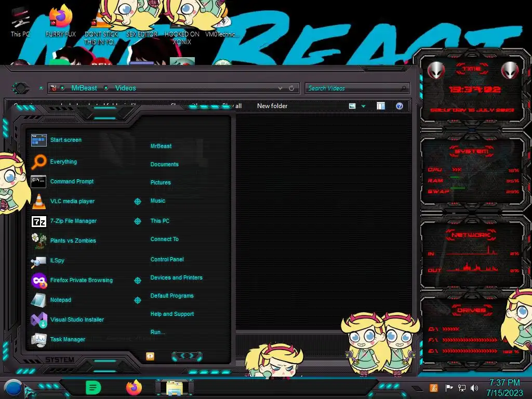This screenshot has width=532, height=399.
Task: Click the Start orb button
Action: (13, 389)
